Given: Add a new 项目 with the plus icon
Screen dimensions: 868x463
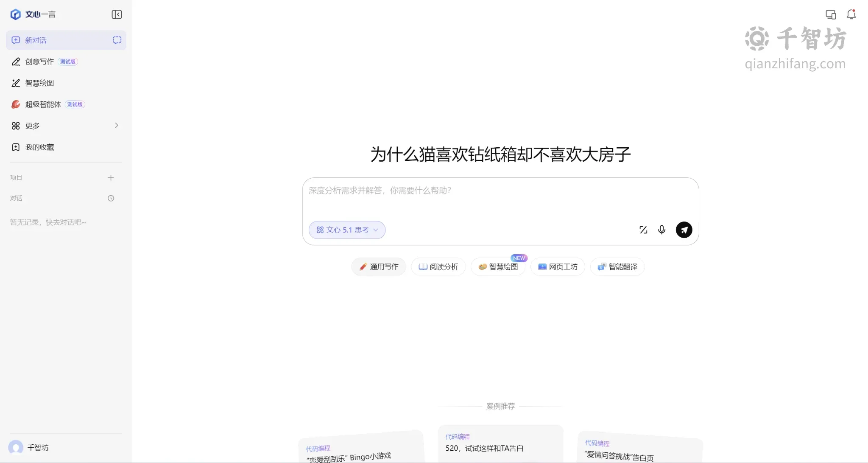Looking at the screenshot, I should [111, 178].
